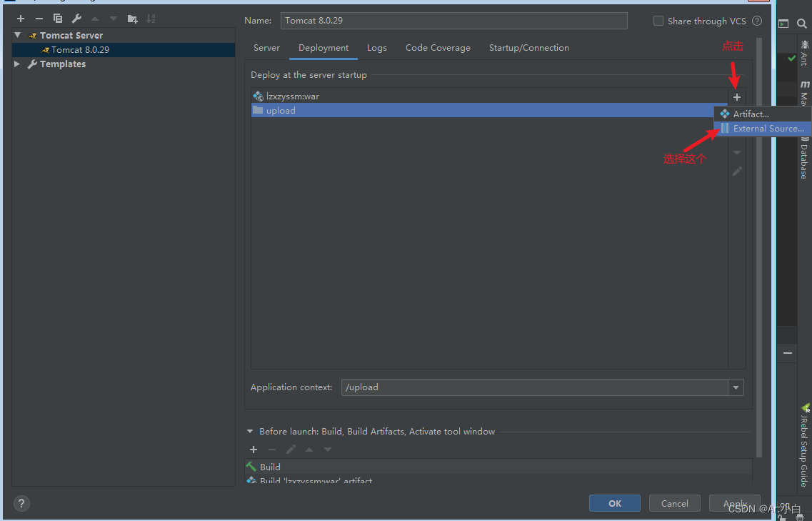This screenshot has height=521, width=812.
Task: Move deployment item down arrow
Action: (737, 153)
